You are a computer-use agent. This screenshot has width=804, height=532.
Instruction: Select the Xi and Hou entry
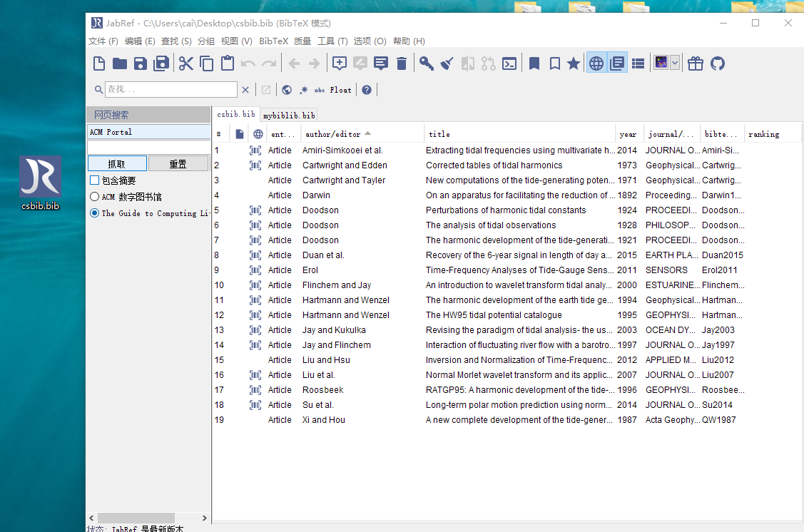click(507, 420)
